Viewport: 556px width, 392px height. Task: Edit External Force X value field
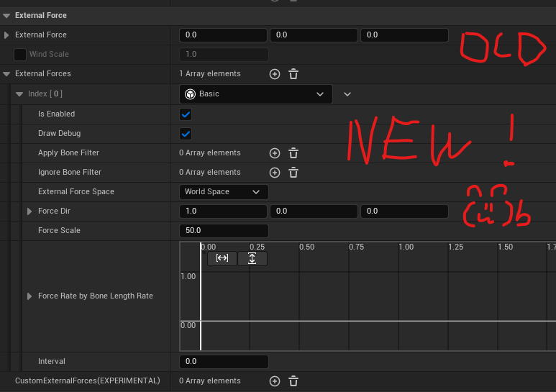pyautogui.click(x=223, y=35)
